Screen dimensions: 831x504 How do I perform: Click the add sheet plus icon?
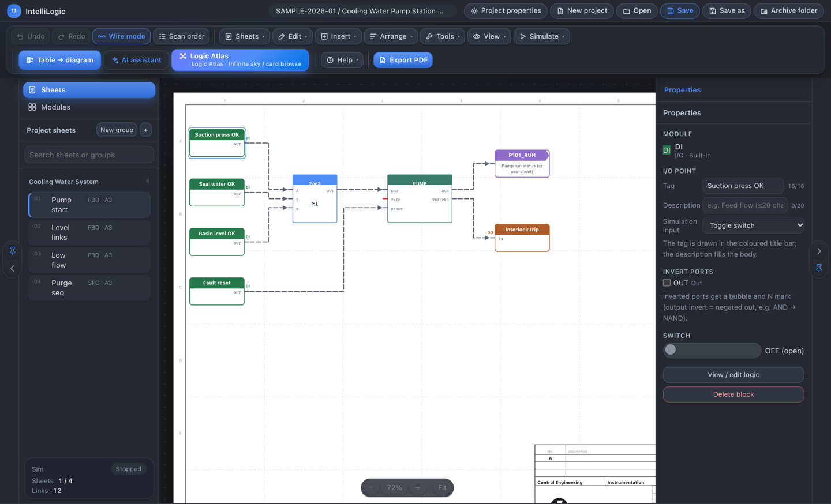click(x=146, y=130)
